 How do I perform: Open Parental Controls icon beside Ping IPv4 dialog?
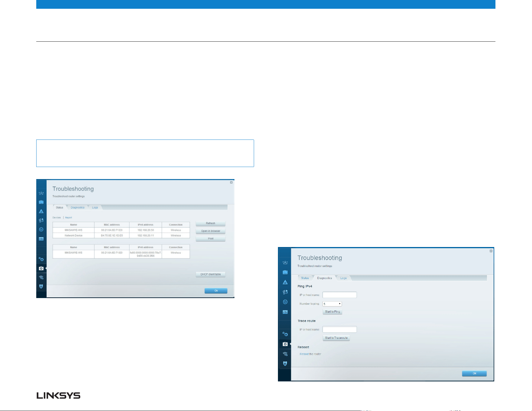[285, 282]
